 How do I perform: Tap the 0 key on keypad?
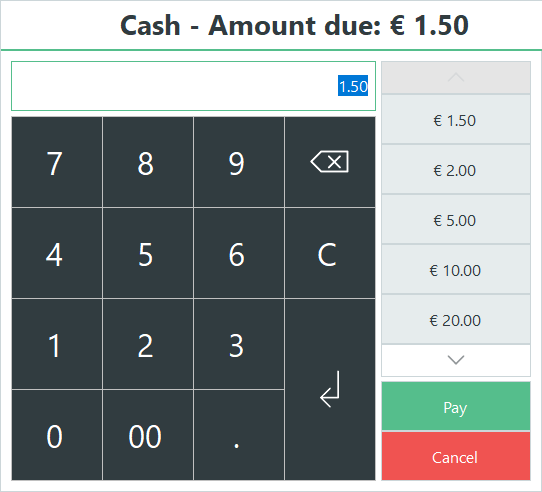[x=57, y=435]
